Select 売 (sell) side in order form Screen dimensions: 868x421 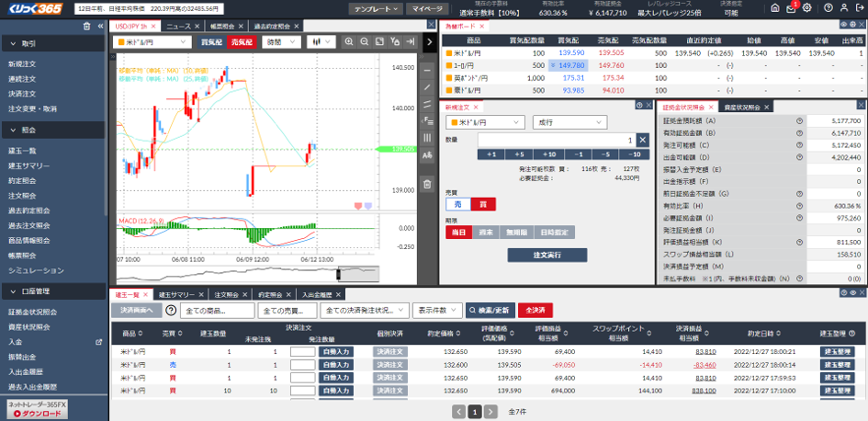[x=457, y=204]
